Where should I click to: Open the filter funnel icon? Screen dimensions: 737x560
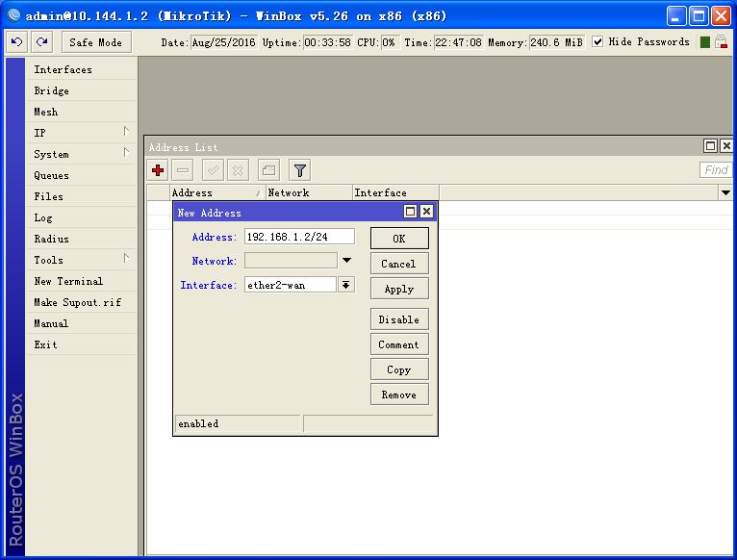[300, 170]
